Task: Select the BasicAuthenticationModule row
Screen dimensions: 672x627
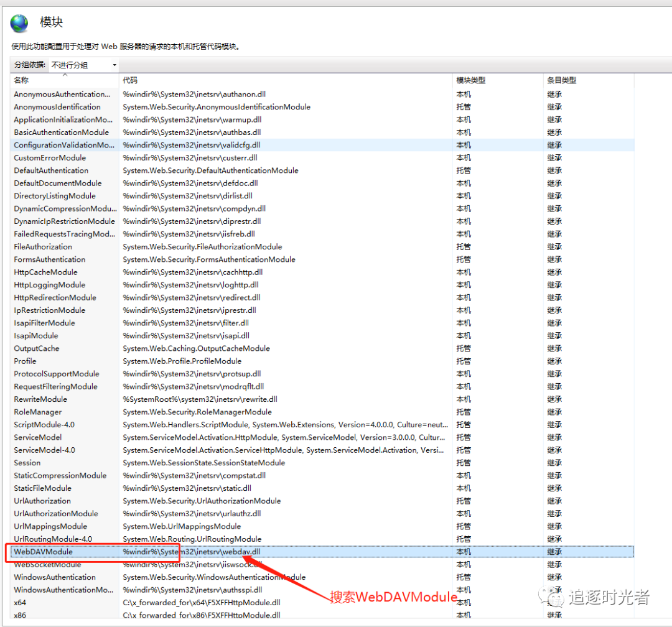Action: point(61,132)
